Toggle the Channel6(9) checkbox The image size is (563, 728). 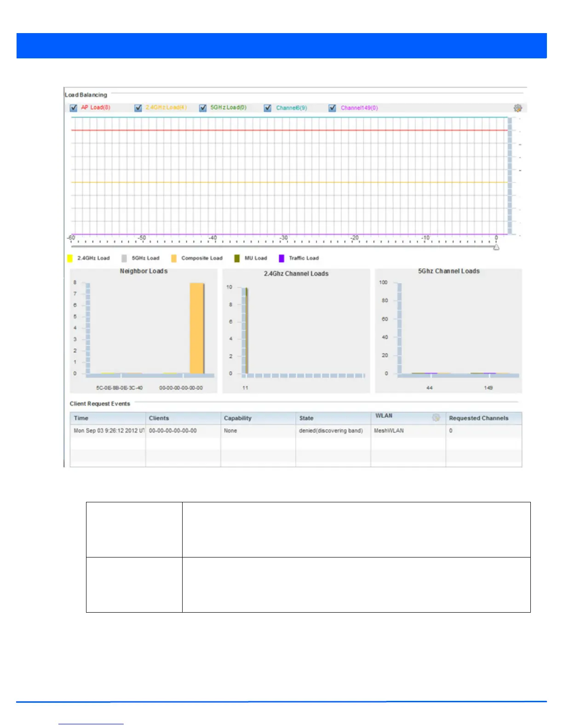pos(268,108)
